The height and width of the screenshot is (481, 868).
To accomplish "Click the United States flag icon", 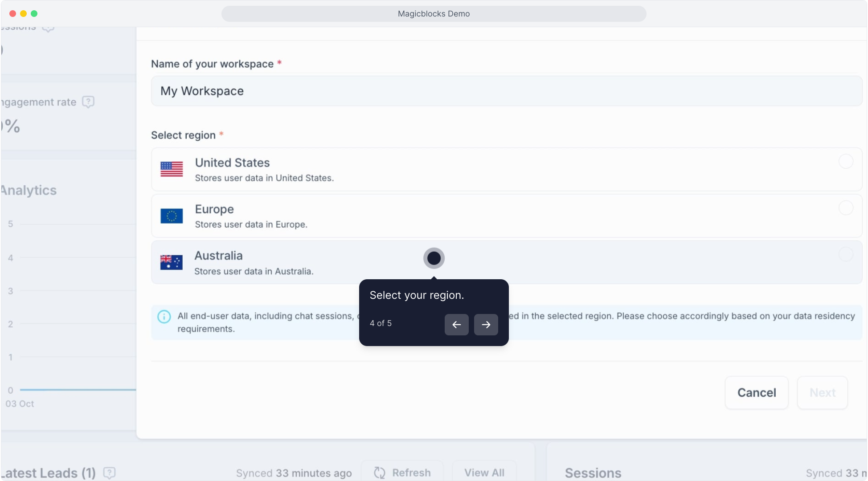I will [x=172, y=169].
